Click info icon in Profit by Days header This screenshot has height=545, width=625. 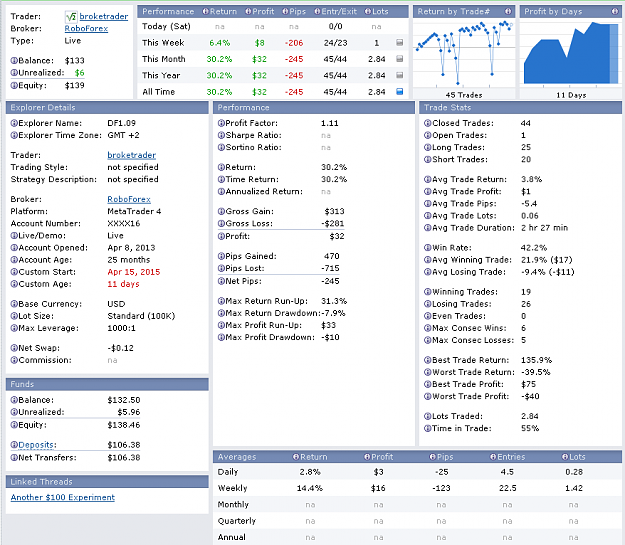615,12
